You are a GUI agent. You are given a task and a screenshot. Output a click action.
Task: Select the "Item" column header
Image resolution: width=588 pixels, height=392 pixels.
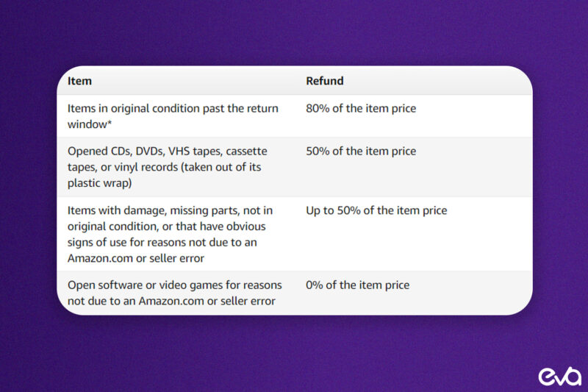coord(79,81)
